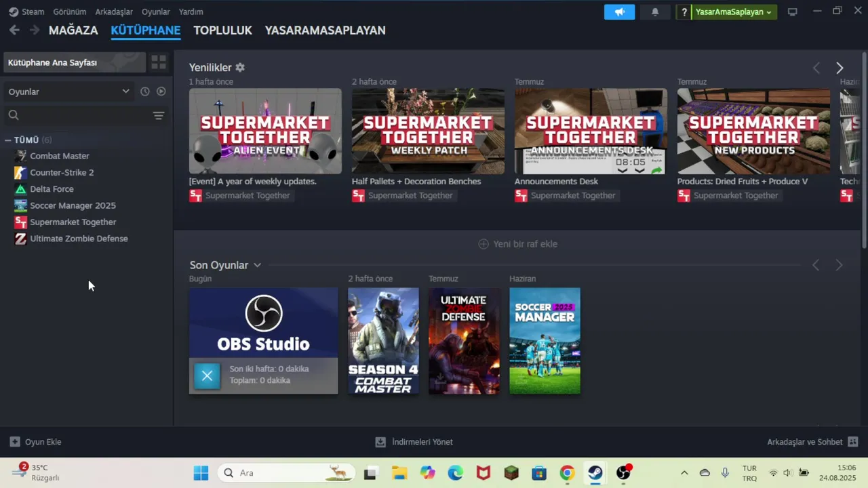Click the library search input field
The image size is (868, 488).
coord(85,115)
